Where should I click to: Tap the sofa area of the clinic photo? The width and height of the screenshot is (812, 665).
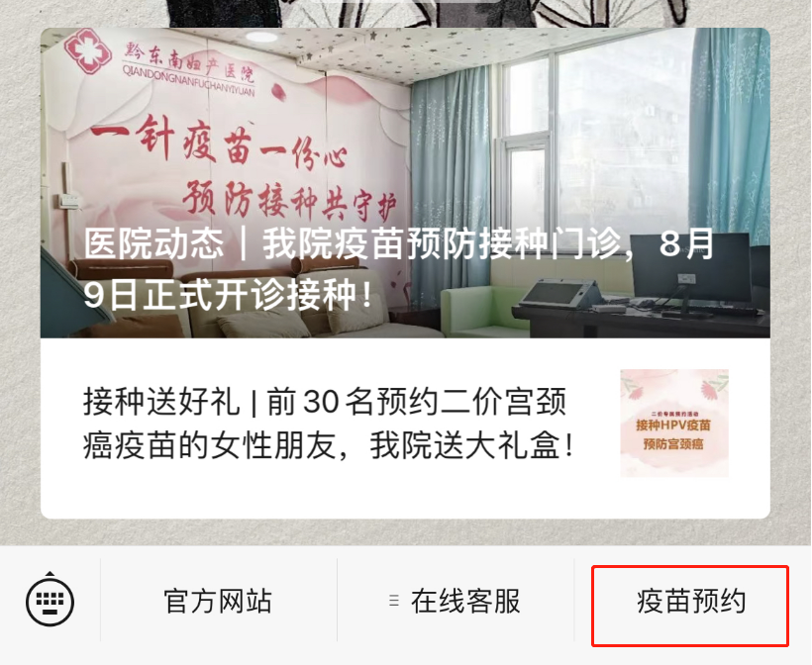pyautogui.click(x=249, y=306)
